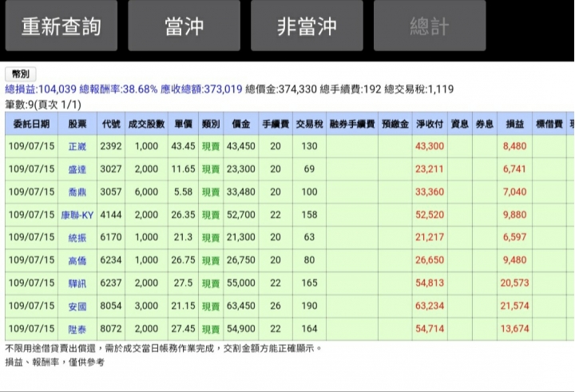Screen dimensions: 575x392
Task: Select the 總價金:374,330 summary text
Action: [281, 89]
